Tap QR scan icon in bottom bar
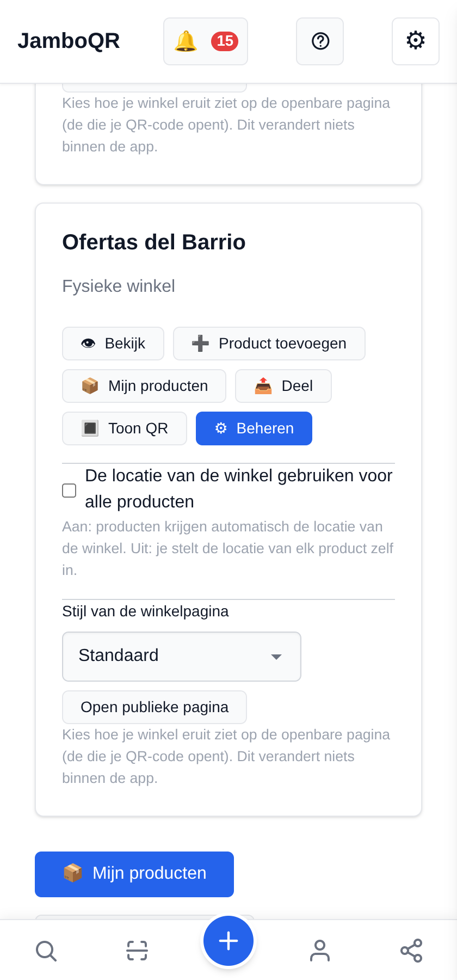This screenshot has height=980, width=457. coord(137,951)
